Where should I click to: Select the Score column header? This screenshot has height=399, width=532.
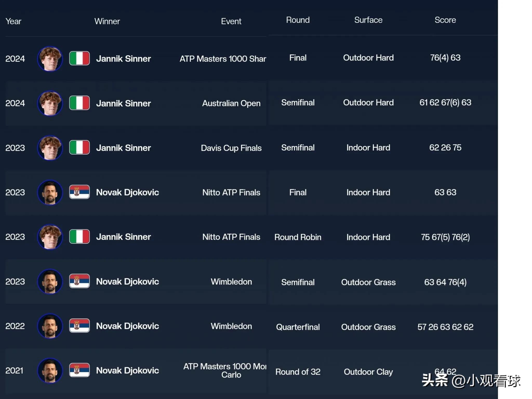coord(445,20)
